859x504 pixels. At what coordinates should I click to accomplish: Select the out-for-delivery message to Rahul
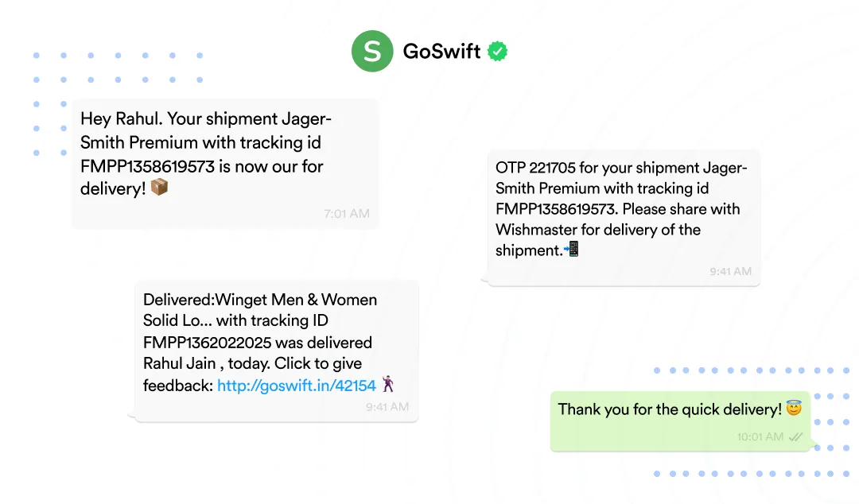225,164
